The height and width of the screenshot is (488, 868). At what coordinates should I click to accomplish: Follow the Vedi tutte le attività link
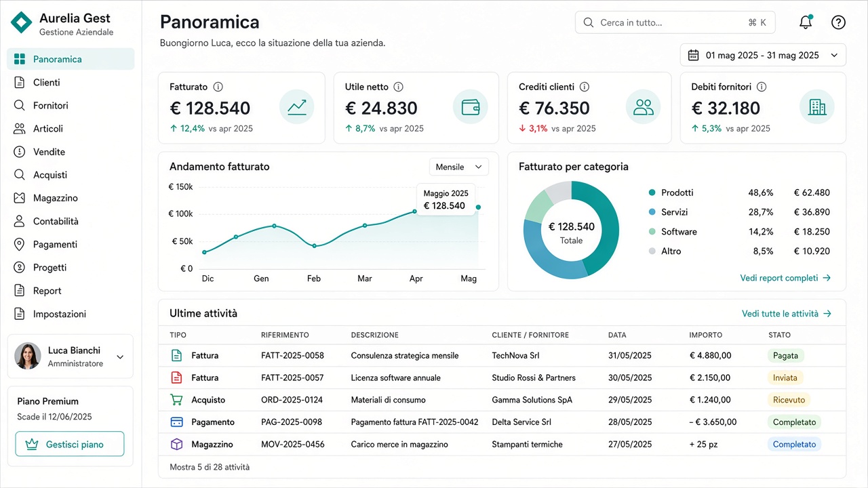(x=787, y=314)
